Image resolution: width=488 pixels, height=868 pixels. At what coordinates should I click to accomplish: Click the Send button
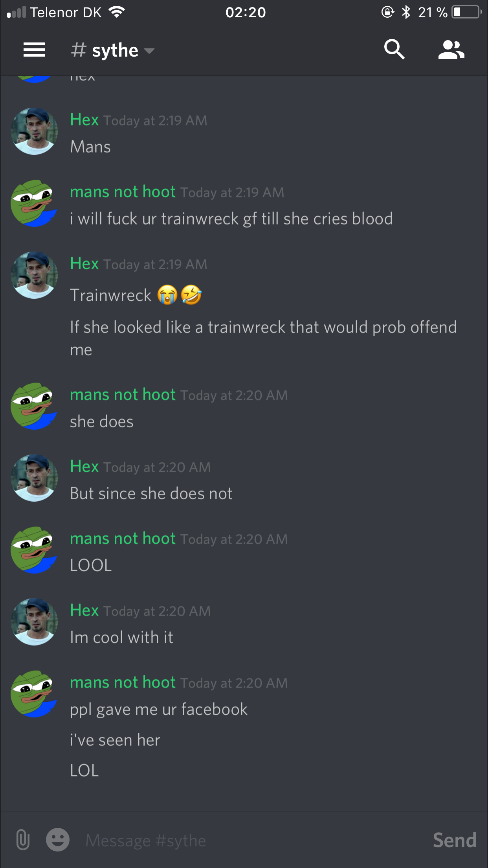coord(455,840)
